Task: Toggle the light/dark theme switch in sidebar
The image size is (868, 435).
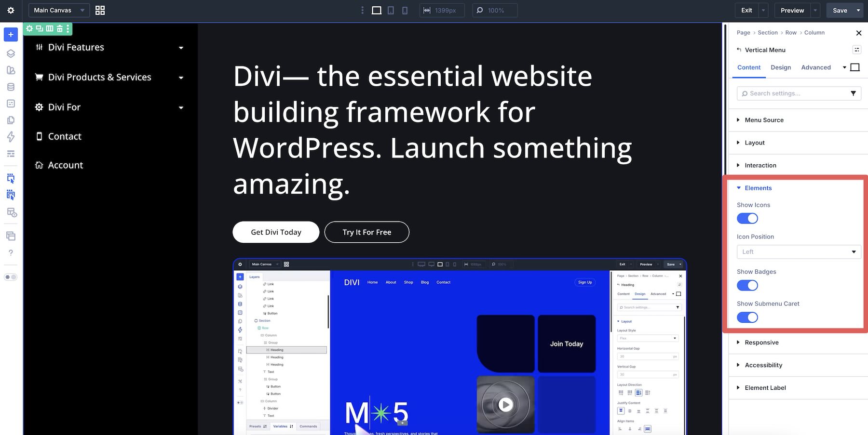Action: coord(11,277)
